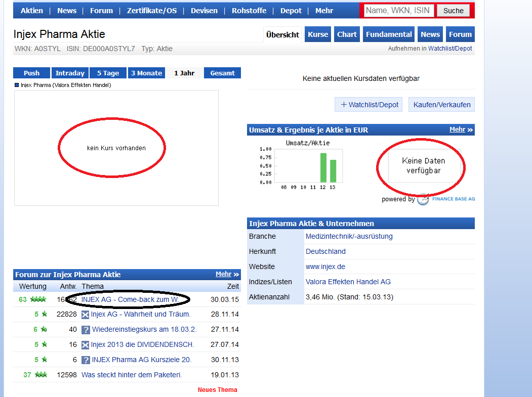Open thread Injex 2013 die DIVIDENDENSCH.
The width and height of the screenshot is (532, 397).
click(143, 344)
